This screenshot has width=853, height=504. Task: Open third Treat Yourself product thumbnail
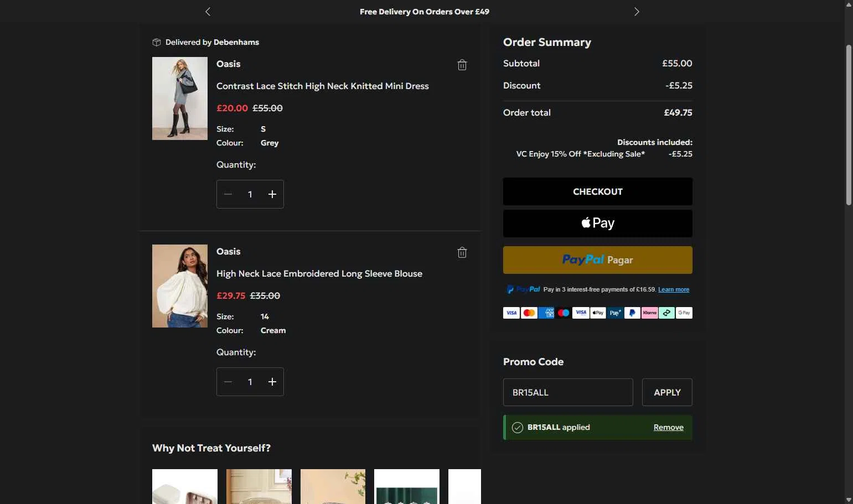[333, 486]
